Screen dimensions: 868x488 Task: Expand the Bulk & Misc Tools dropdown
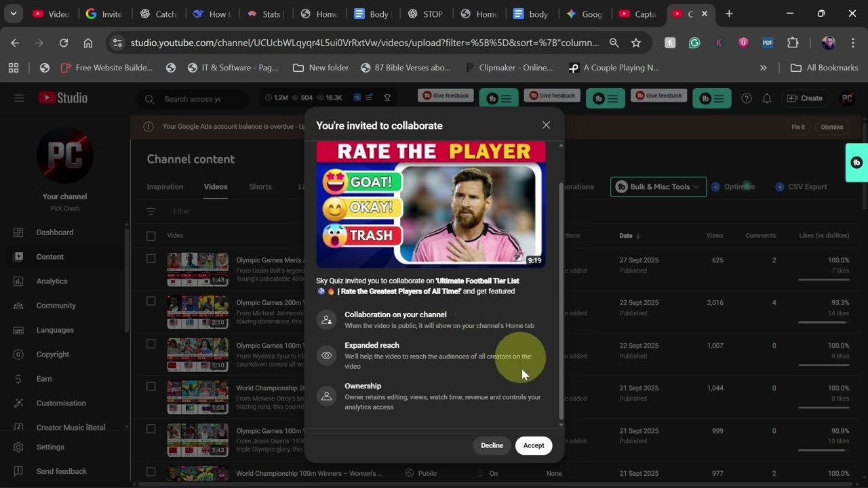658,186
